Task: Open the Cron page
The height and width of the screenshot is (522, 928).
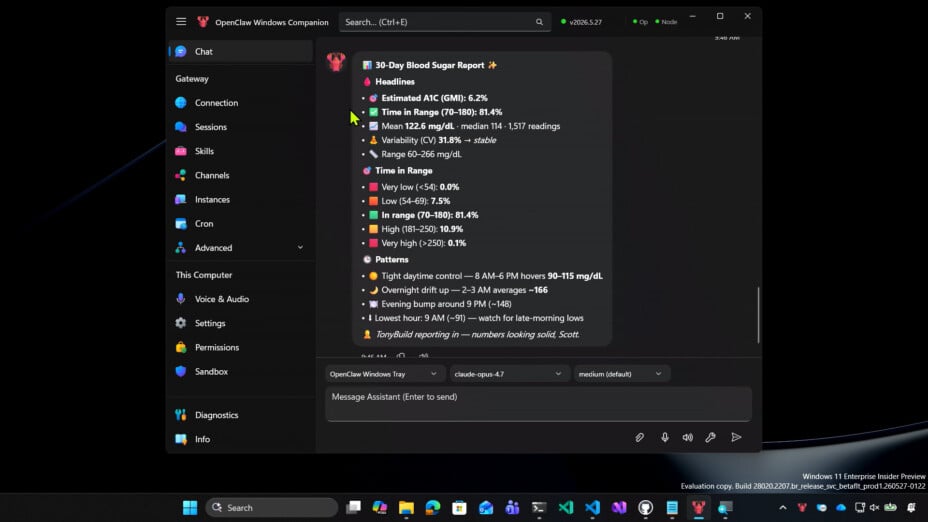Action: click(241, 224)
